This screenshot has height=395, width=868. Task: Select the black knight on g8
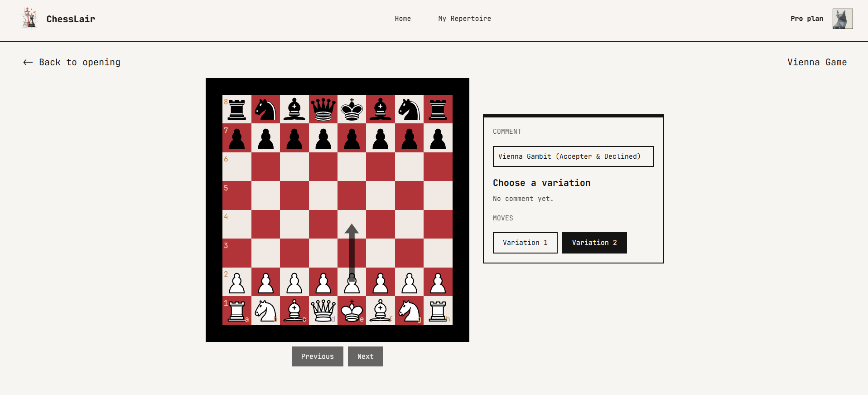pos(409,109)
